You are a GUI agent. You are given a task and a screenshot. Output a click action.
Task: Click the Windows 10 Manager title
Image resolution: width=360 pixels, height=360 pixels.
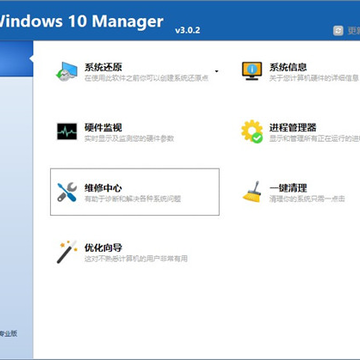click(82, 21)
